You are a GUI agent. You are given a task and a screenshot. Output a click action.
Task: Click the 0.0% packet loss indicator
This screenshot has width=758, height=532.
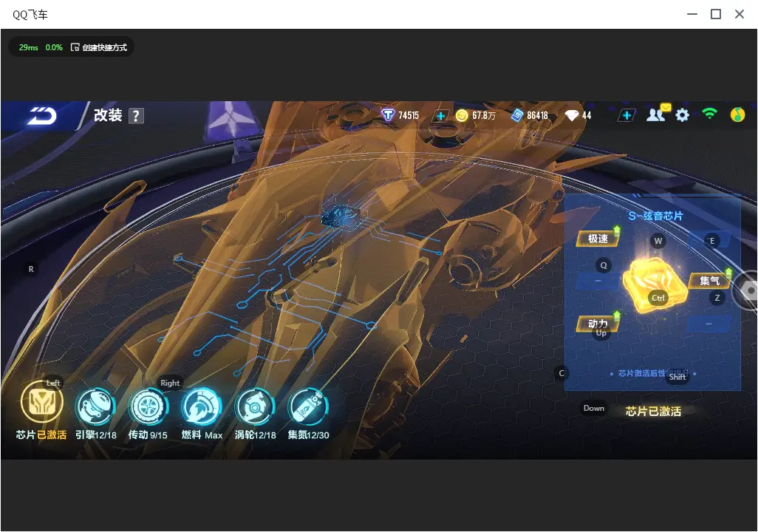54,47
